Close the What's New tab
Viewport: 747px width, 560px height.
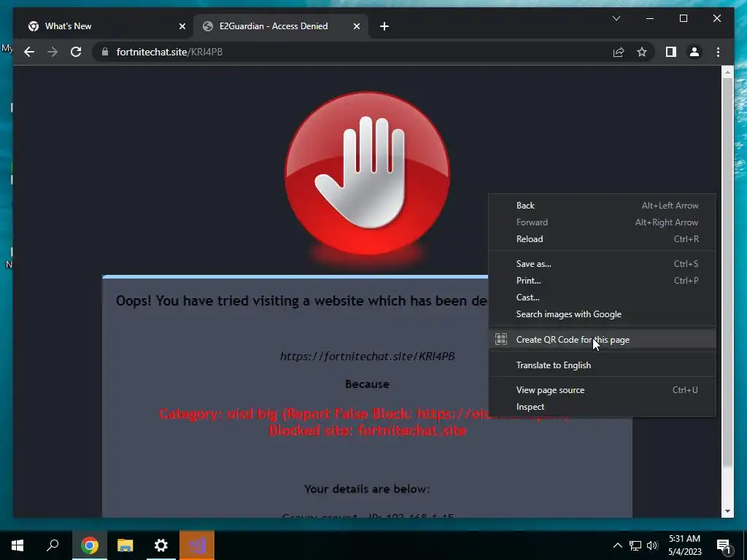[182, 26]
